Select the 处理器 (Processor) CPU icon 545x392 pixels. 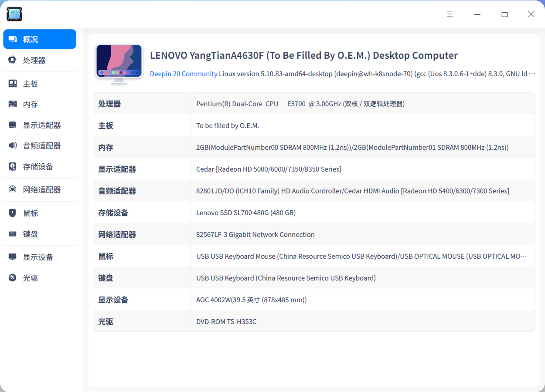12,60
